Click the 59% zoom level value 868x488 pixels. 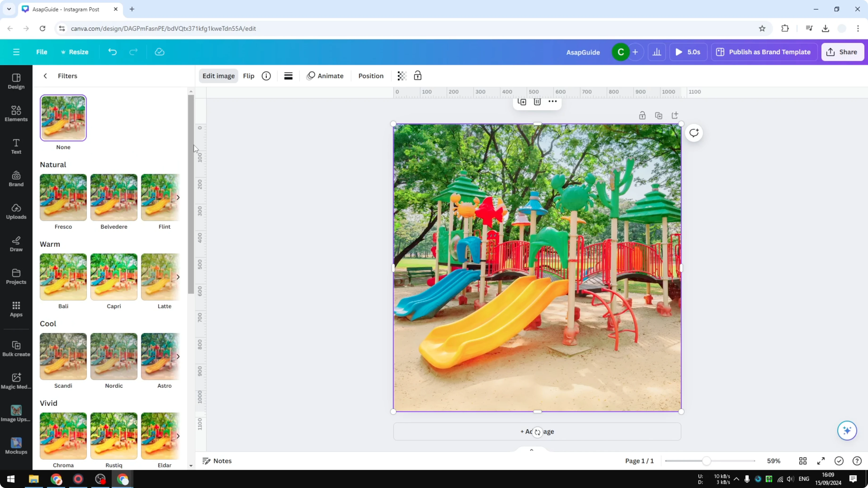click(774, 461)
